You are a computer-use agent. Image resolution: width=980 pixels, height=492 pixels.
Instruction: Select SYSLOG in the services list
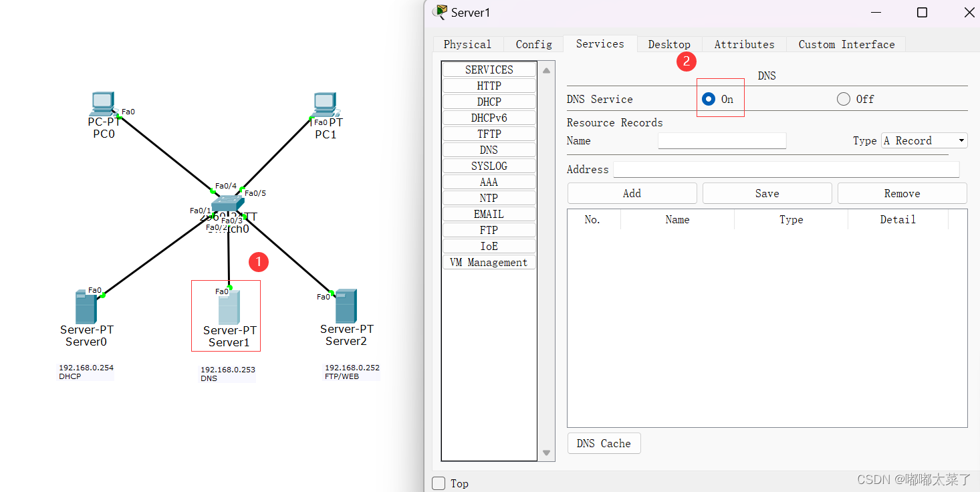(x=489, y=166)
